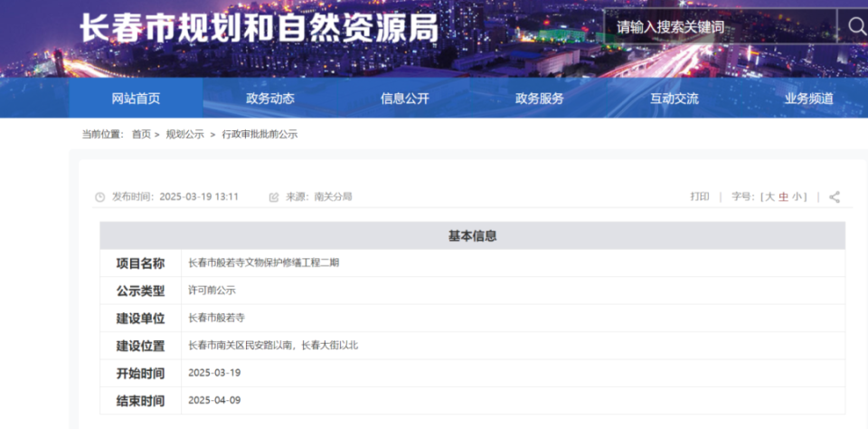Select the text 长春市般若寺文物保护修缮工程二期
Viewport: 868px width, 429px height.
[263, 262]
